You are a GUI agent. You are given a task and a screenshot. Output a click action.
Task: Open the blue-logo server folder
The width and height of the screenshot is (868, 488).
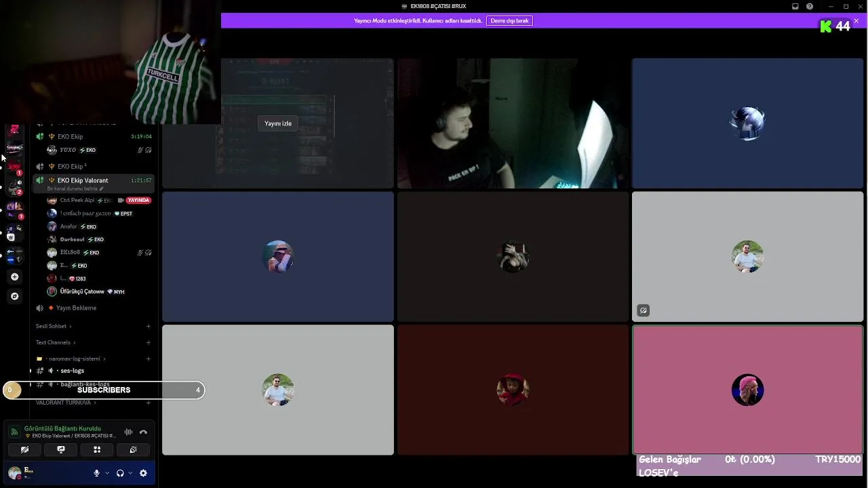point(14,256)
